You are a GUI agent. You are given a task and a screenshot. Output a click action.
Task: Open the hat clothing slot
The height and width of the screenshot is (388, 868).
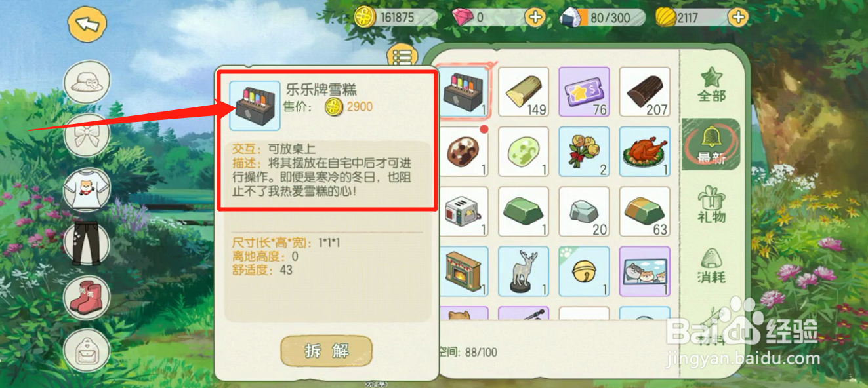click(87, 82)
